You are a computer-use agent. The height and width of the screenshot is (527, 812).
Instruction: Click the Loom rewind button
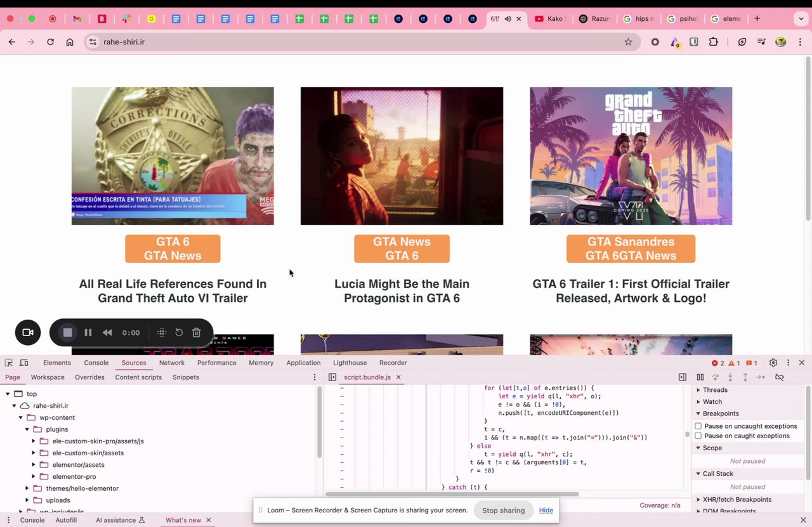click(107, 332)
